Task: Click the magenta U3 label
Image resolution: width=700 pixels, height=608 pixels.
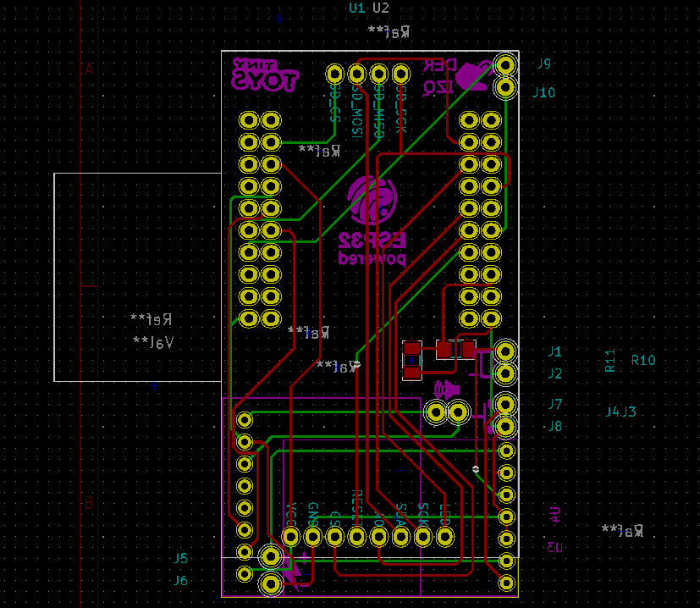Action: click(x=555, y=547)
